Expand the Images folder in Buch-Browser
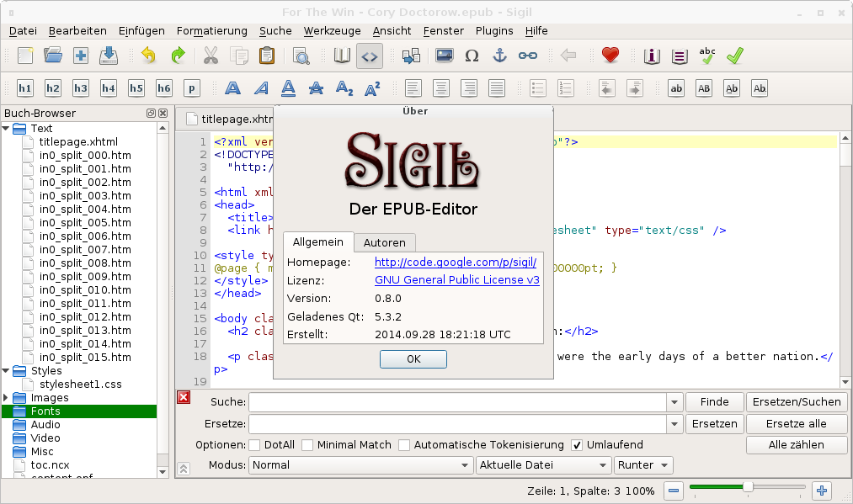The image size is (853, 504). [7, 398]
